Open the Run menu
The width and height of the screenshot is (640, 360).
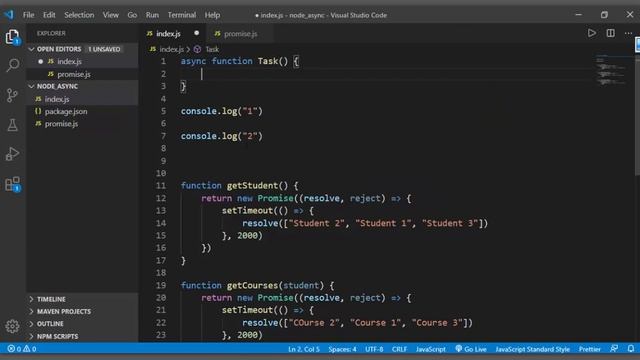[152, 15]
